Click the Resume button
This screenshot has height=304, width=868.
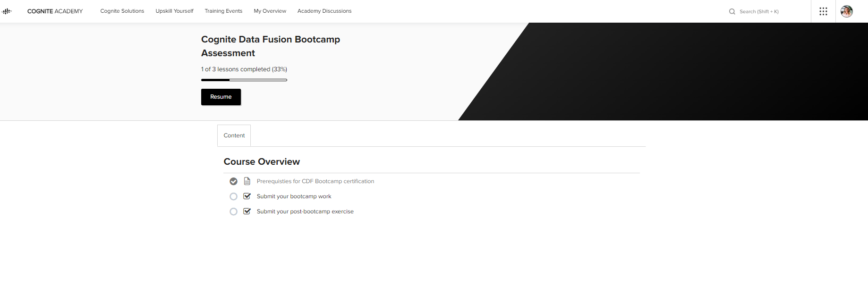click(x=221, y=97)
